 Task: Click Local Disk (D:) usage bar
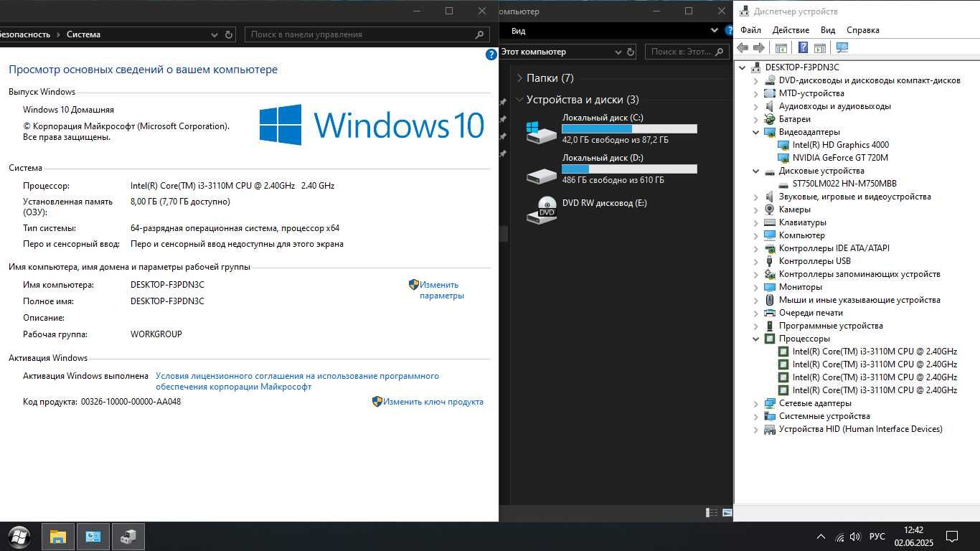click(629, 169)
